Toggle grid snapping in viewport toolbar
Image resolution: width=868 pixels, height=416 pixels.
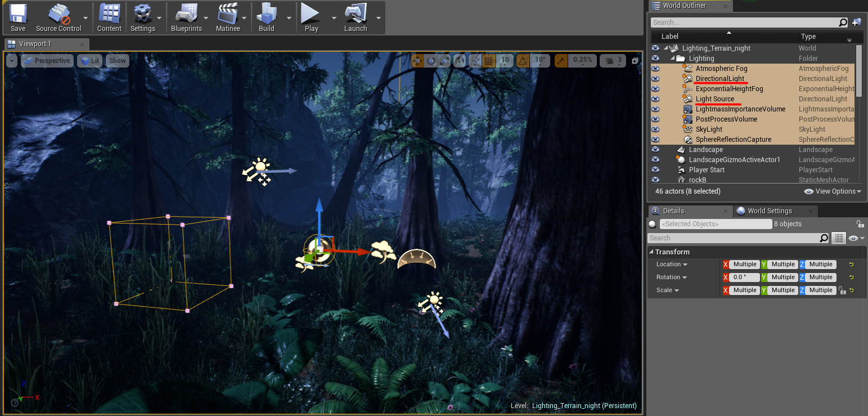489,60
